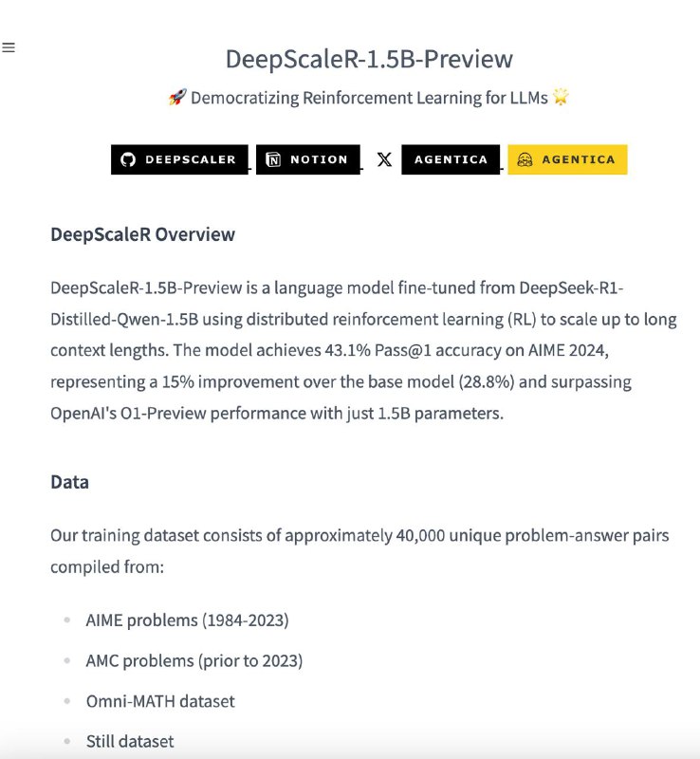Click the DeepScaleR Overview heading

click(x=143, y=234)
